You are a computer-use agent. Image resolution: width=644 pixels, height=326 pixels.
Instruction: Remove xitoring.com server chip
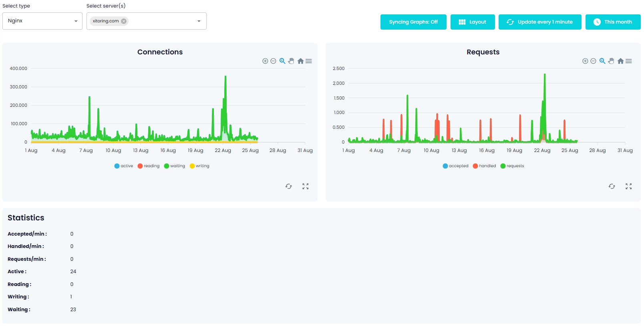[124, 21]
